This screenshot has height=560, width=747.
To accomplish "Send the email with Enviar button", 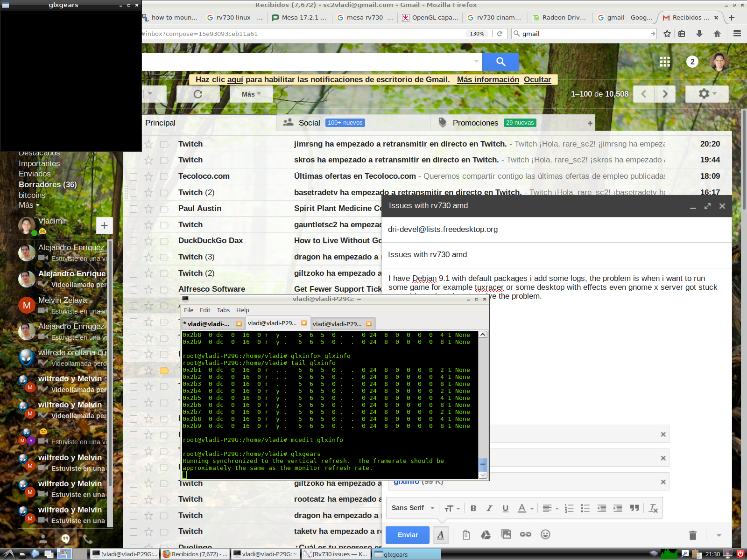I will 408,535.
